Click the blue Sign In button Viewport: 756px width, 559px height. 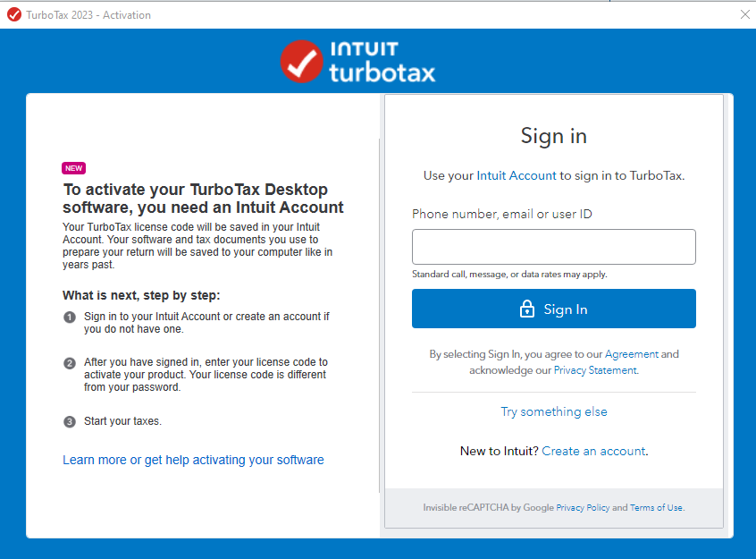point(553,309)
